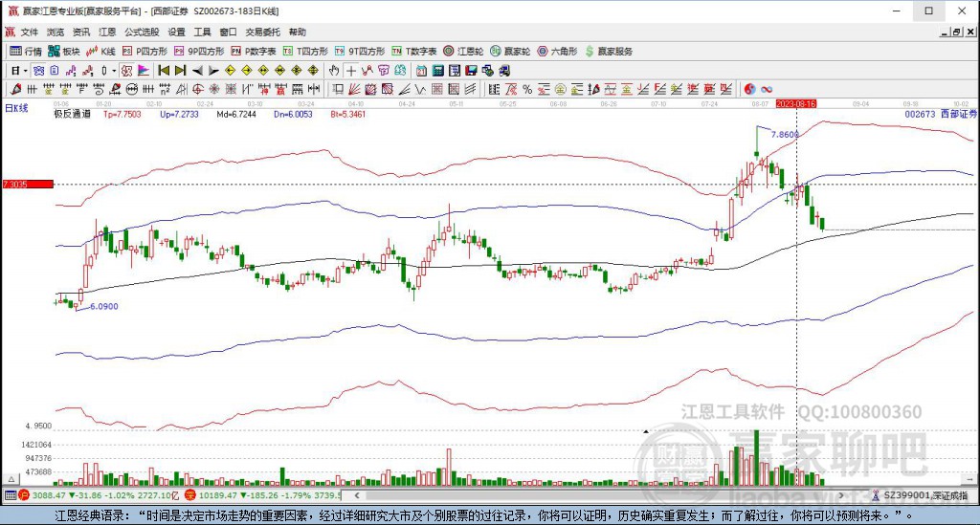The width and height of the screenshot is (980, 525).
Task: Click the up-triangle button left of volume
Action: (11, 479)
